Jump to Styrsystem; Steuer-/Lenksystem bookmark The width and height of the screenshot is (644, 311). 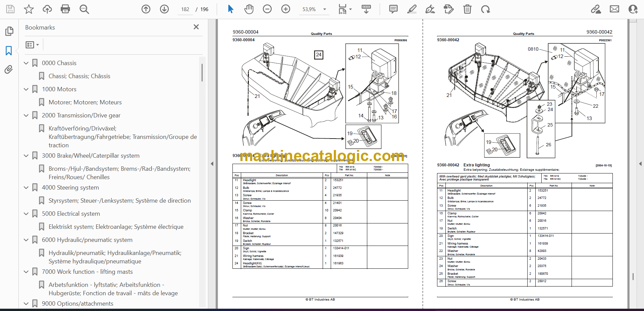[x=119, y=201]
